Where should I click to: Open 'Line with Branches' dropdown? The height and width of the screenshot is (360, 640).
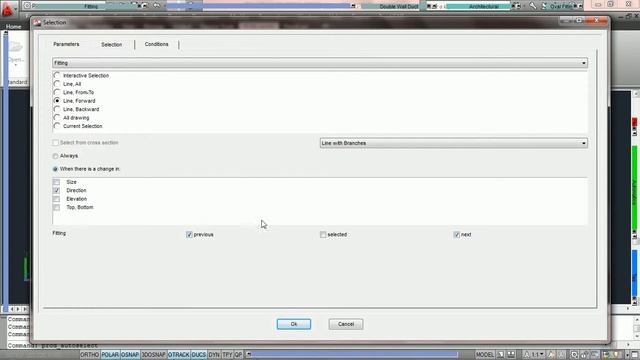[453, 143]
